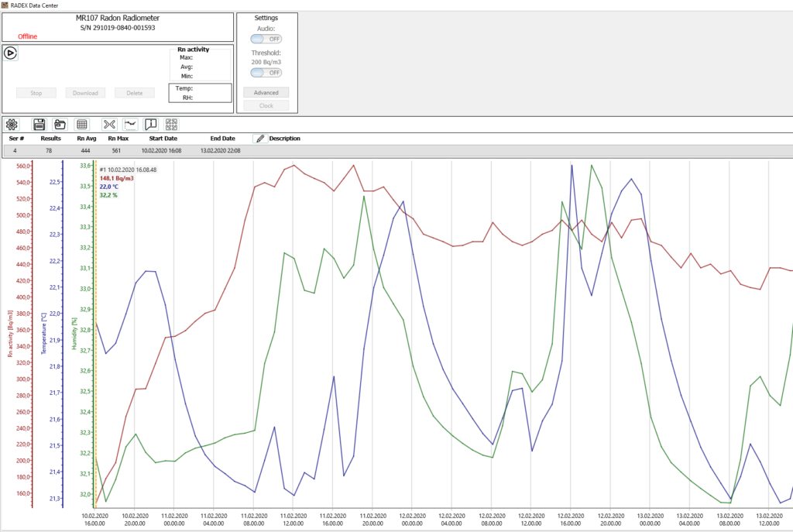Click the line graph display icon
The width and height of the screenshot is (793, 532).
[x=130, y=124]
